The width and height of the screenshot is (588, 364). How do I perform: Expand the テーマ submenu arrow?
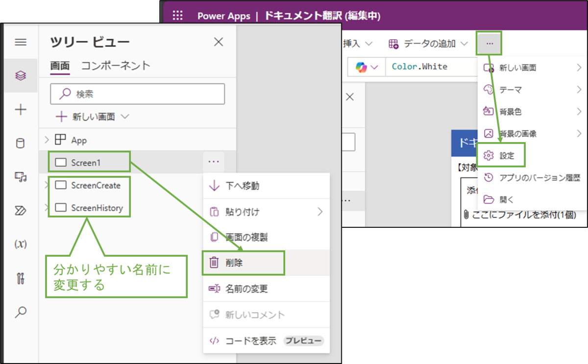[579, 90]
